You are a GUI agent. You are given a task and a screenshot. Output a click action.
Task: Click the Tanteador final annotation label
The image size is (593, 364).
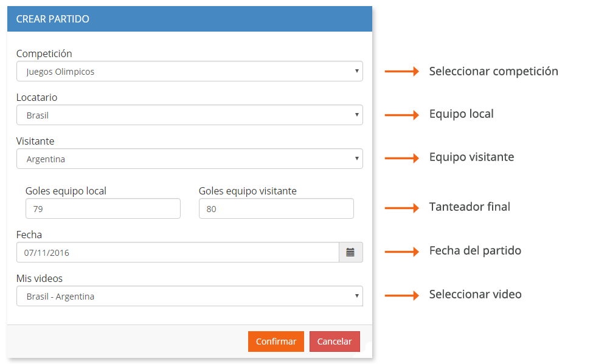pos(470,207)
